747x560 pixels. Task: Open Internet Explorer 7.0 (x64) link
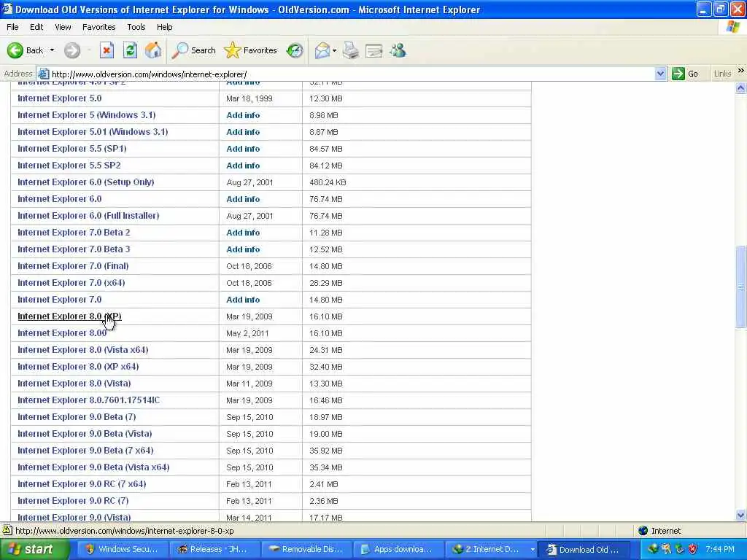click(71, 282)
